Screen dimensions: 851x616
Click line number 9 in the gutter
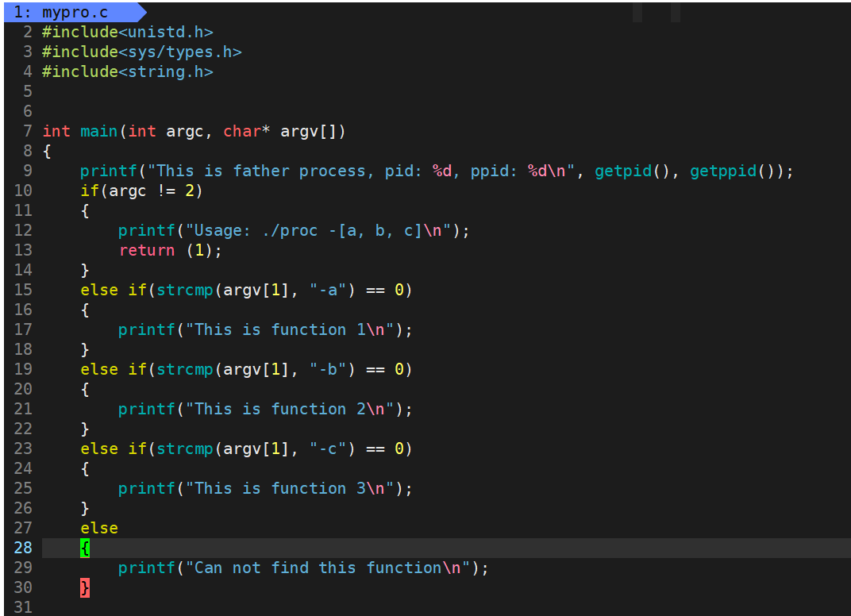28,171
